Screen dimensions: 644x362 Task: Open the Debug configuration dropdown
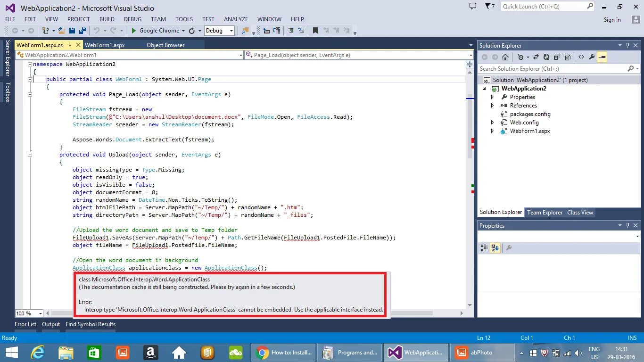pos(231,31)
